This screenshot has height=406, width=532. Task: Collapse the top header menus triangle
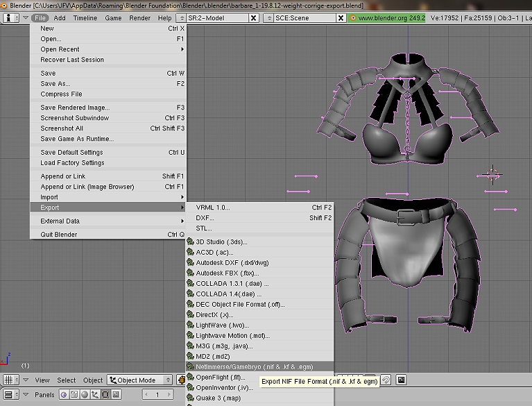tap(26, 17)
